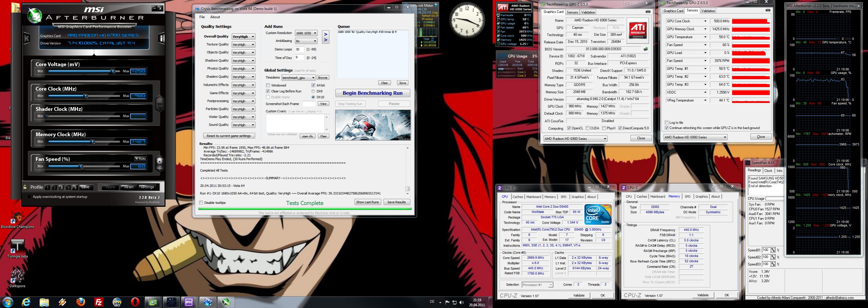This screenshot has height=308, width=868.
Task: Open the Timedemo dropdown
Action: click(x=298, y=77)
